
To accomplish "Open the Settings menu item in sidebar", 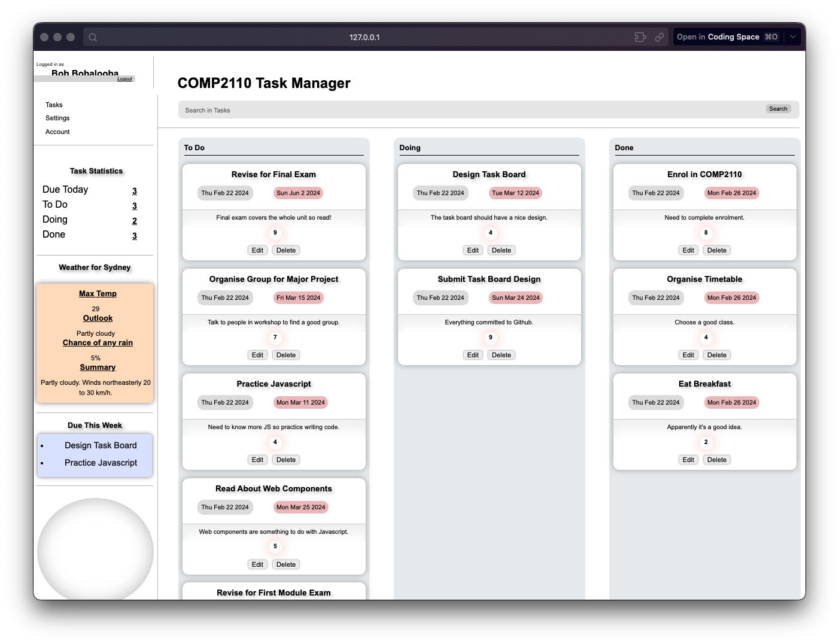I will coord(57,119).
